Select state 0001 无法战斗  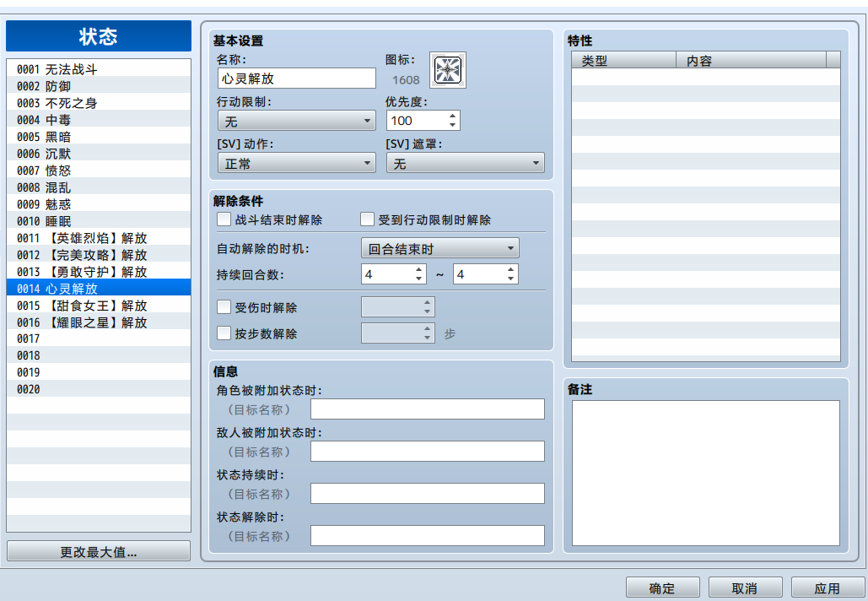pos(99,69)
